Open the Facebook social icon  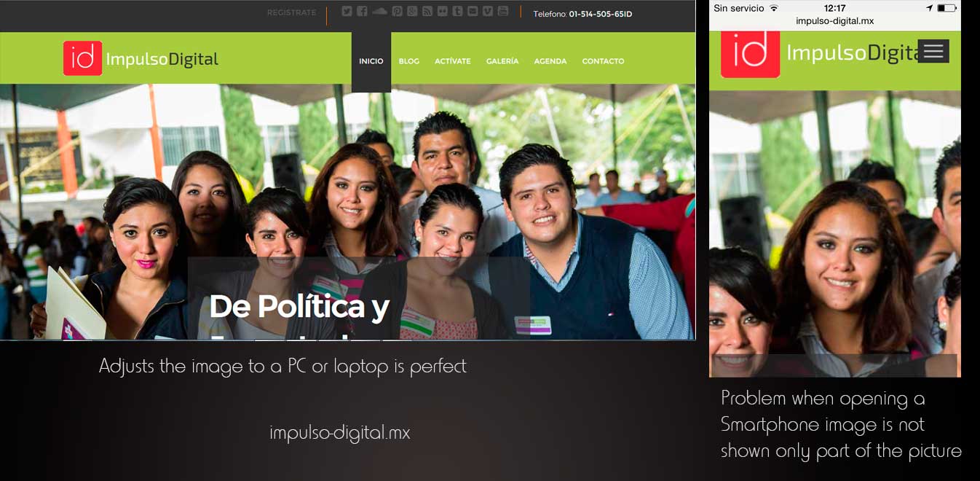click(x=362, y=11)
